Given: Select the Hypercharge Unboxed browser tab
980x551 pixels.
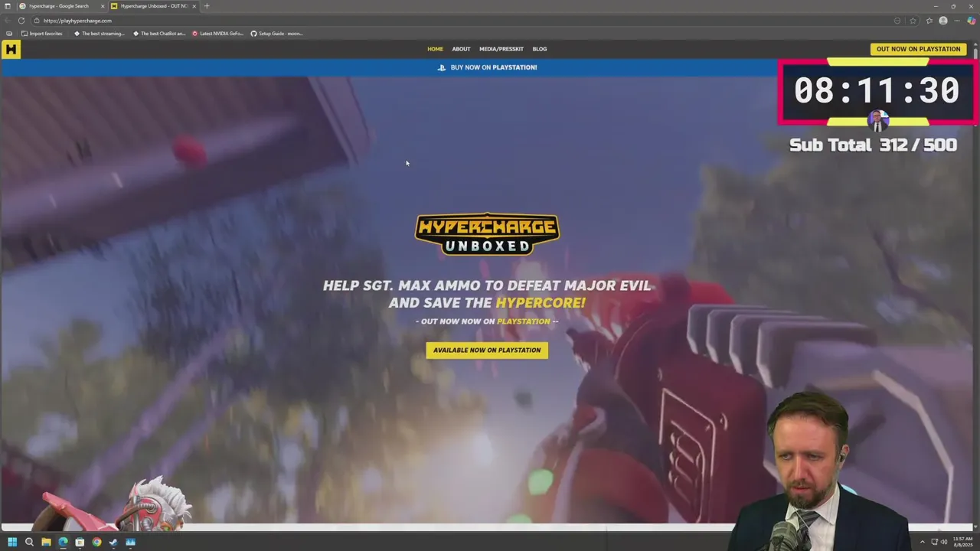Looking at the screenshot, I should point(152,6).
